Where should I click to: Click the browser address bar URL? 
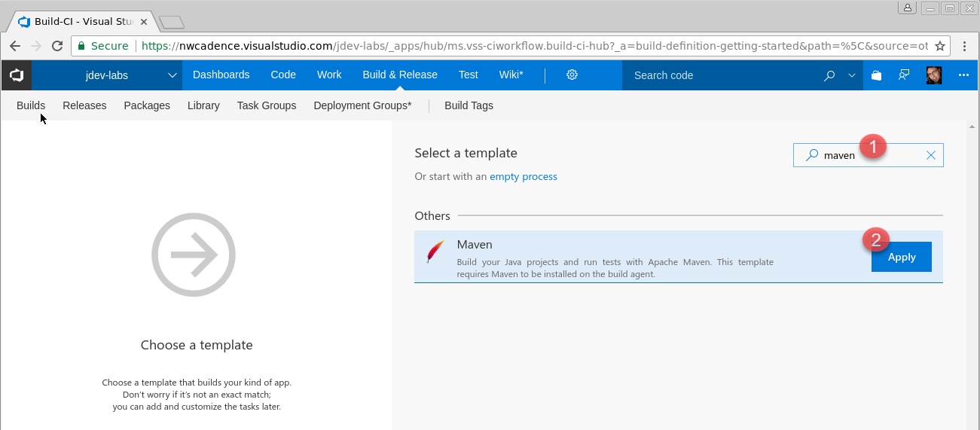coord(535,46)
